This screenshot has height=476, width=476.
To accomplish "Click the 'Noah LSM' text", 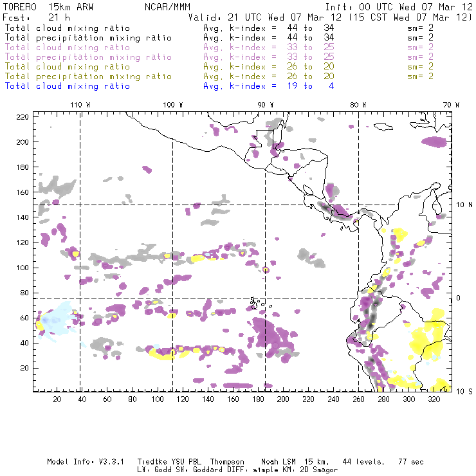I will (x=279, y=462).
